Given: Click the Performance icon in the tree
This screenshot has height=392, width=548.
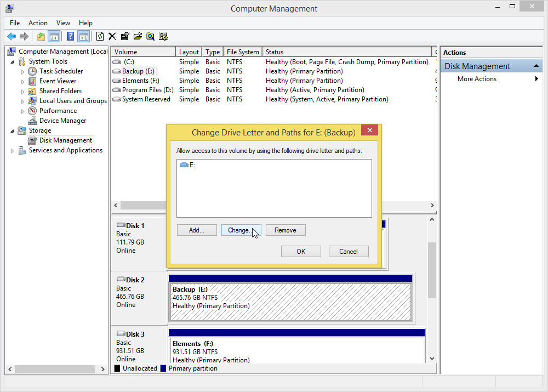Looking at the screenshot, I should point(32,111).
